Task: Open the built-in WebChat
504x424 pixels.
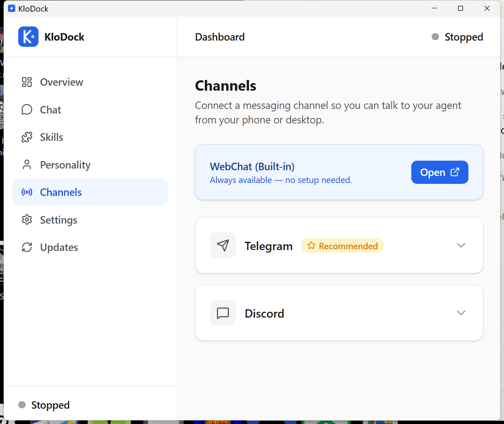Action: click(x=439, y=172)
